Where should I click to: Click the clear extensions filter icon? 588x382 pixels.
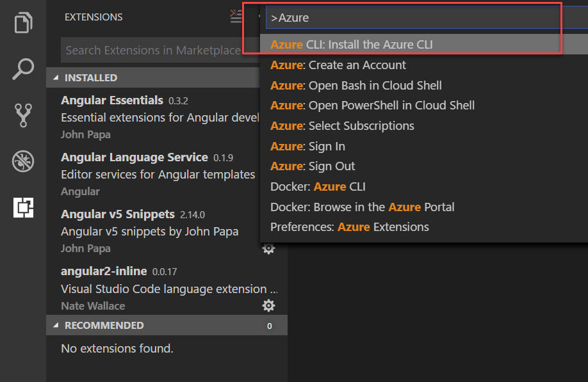click(x=236, y=16)
